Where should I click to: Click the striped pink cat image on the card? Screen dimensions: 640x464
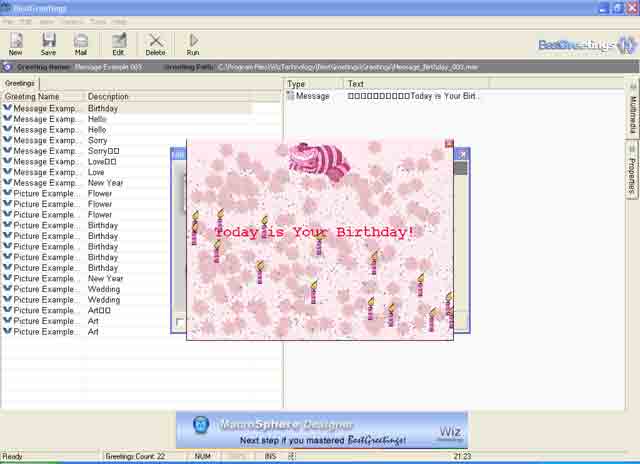click(319, 162)
